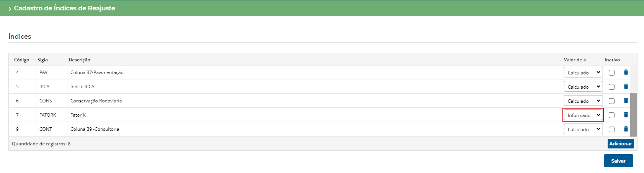The image size is (644, 173).
Task: Open Valor de k dropdown for CONT
Action: click(583, 129)
